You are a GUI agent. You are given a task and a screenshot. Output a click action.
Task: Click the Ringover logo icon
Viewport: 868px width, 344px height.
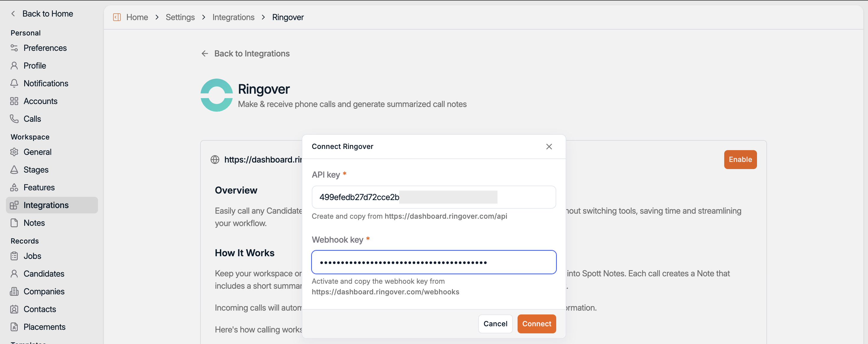(x=217, y=95)
